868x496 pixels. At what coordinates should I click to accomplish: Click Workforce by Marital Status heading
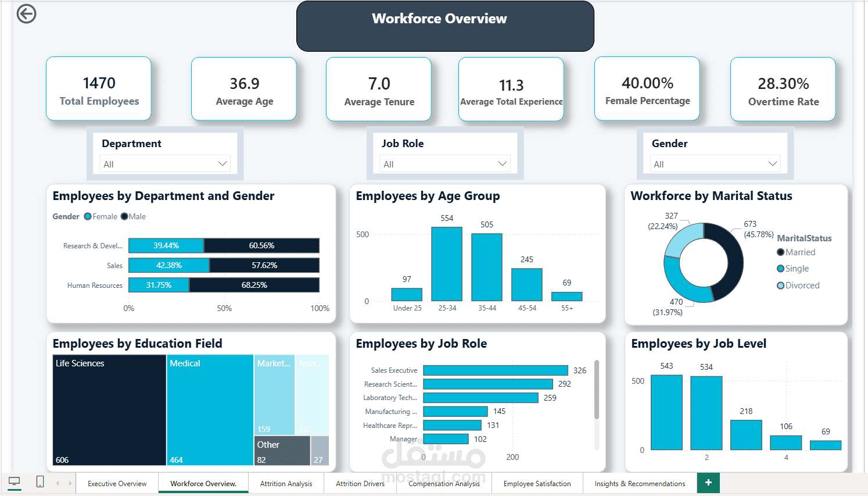click(x=712, y=196)
